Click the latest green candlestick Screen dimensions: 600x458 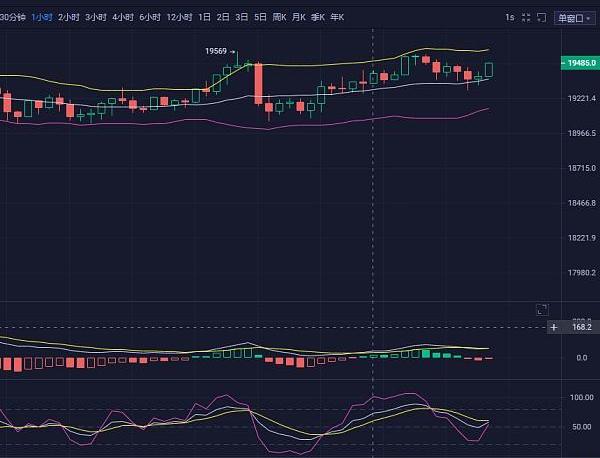coord(489,70)
